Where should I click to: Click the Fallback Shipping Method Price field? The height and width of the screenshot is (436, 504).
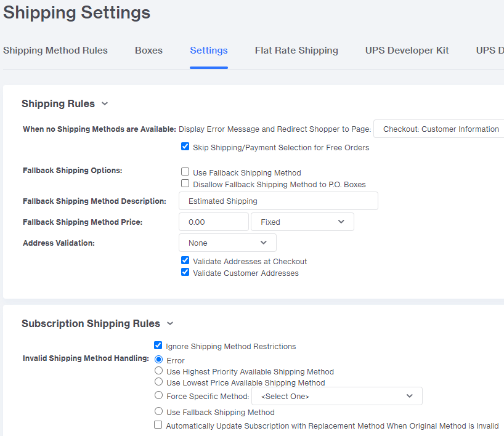click(214, 222)
